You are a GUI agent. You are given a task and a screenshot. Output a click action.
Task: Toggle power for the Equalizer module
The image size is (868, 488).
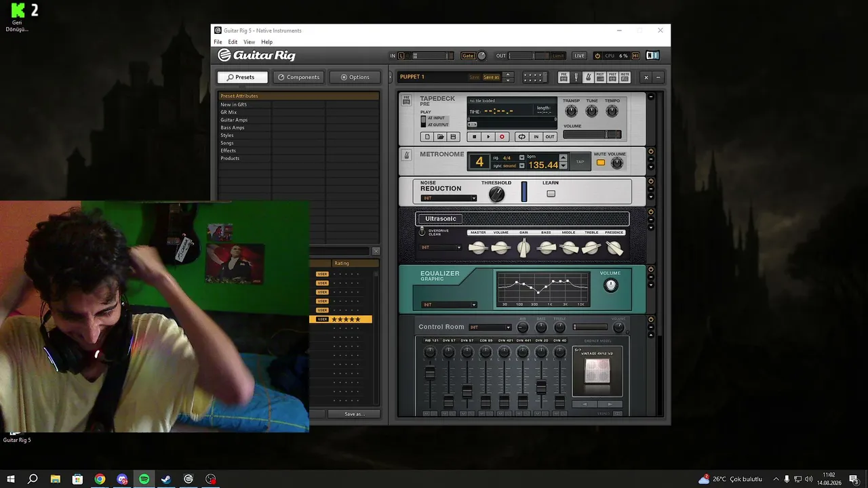[x=651, y=269]
